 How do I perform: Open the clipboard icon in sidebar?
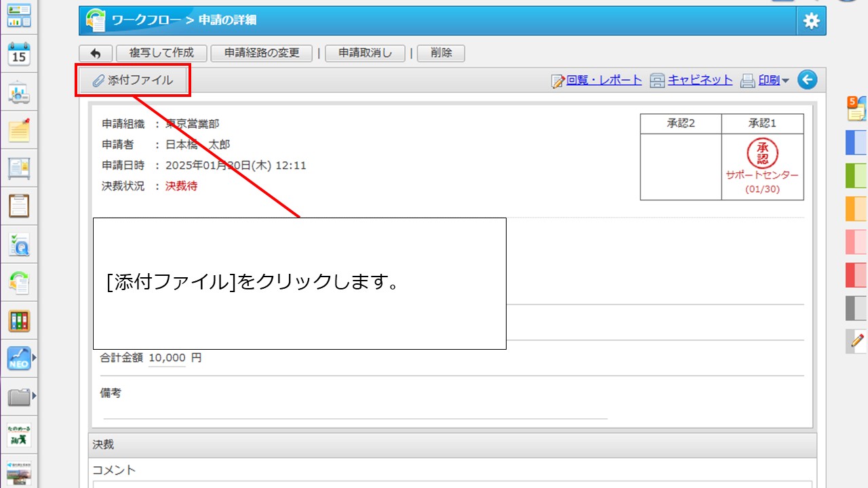[x=19, y=205]
